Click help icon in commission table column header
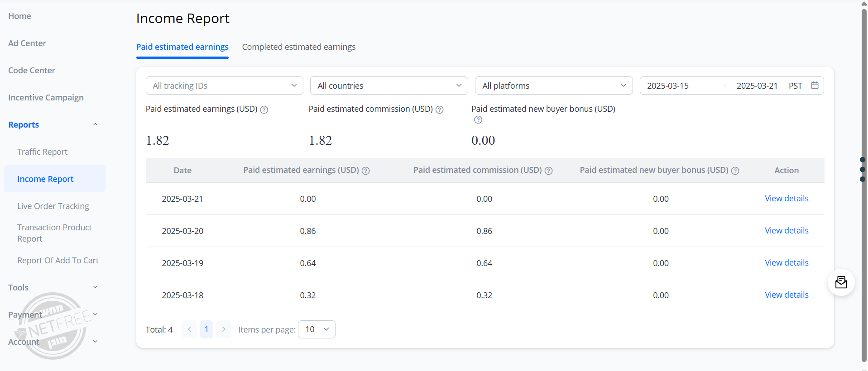 coord(548,171)
